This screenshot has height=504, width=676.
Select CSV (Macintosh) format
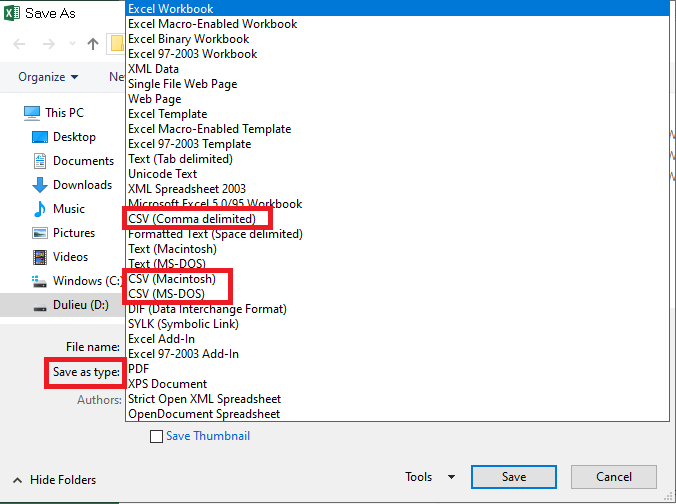pyautogui.click(x=397, y=279)
